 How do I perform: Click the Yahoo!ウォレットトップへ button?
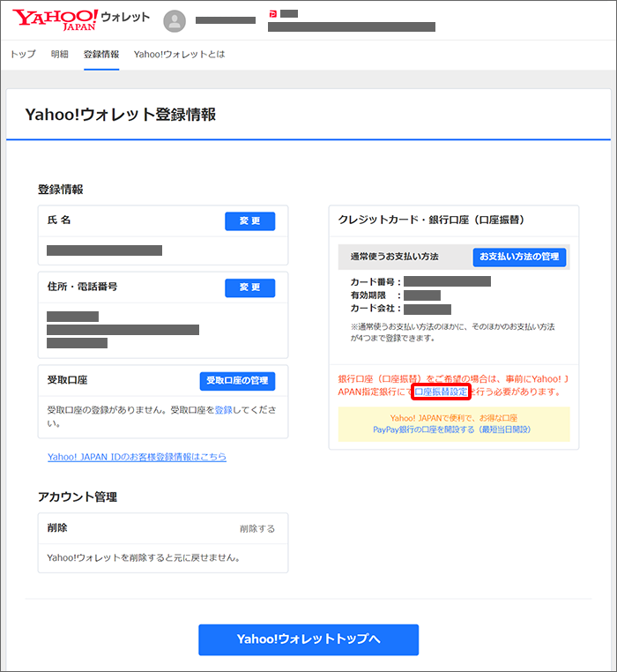(x=308, y=639)
